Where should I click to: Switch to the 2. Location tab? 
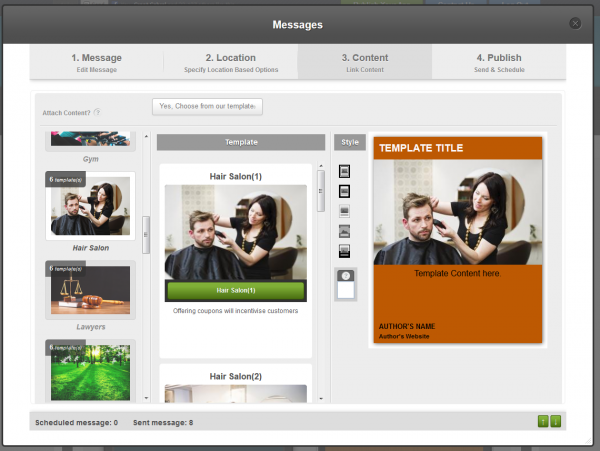[230, 62]
